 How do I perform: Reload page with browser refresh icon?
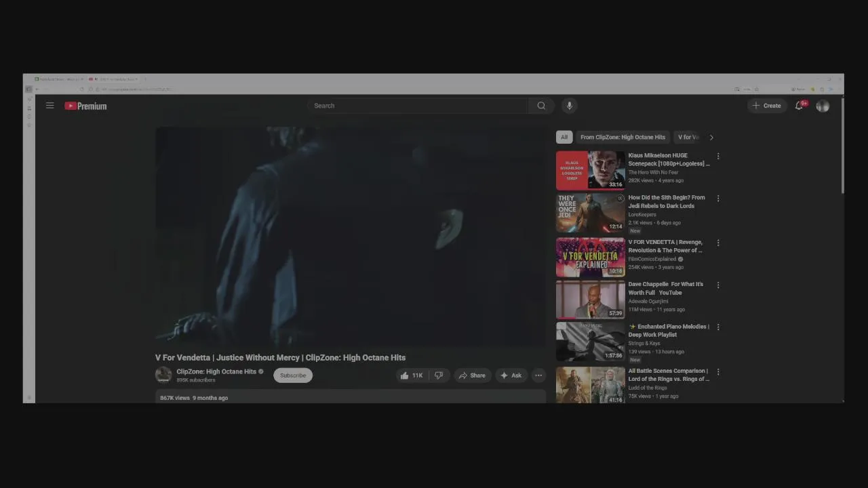[81, 89]
